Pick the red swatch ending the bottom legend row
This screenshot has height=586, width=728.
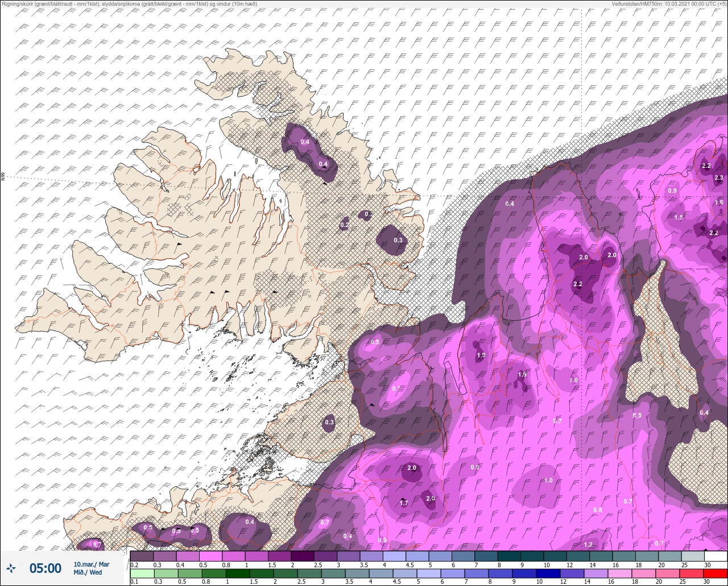coord(715,573)
